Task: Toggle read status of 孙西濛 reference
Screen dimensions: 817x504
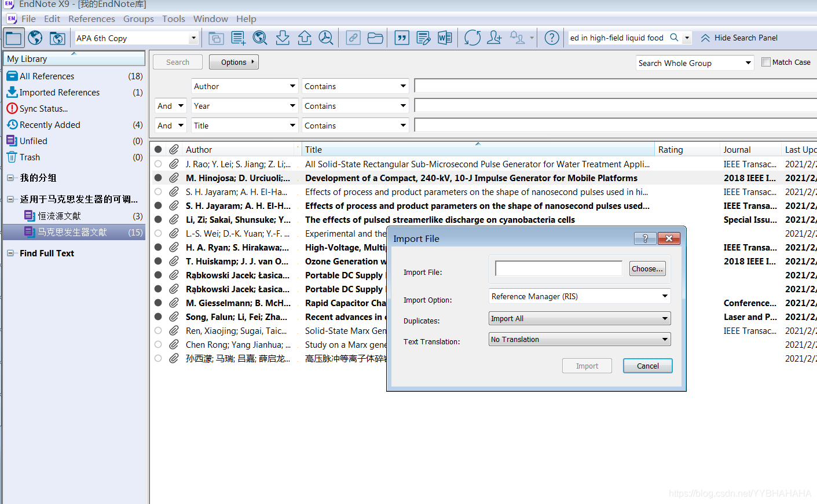Action: (158, 359)
